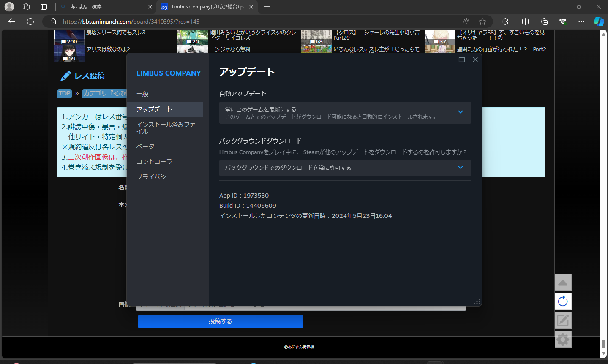
Task: Open thread 崩壊シリーズ何でもスレ3
Action: tap(116, 33)
